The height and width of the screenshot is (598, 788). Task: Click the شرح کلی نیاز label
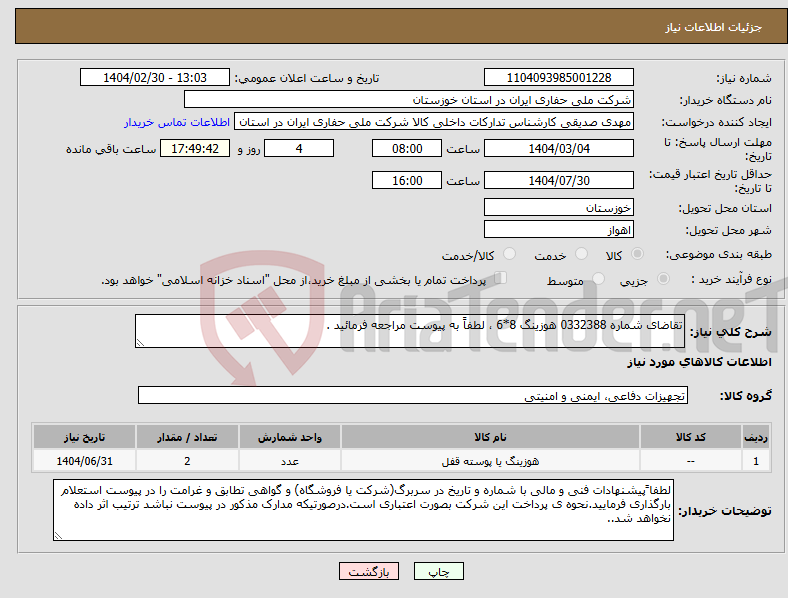point(731,332)
